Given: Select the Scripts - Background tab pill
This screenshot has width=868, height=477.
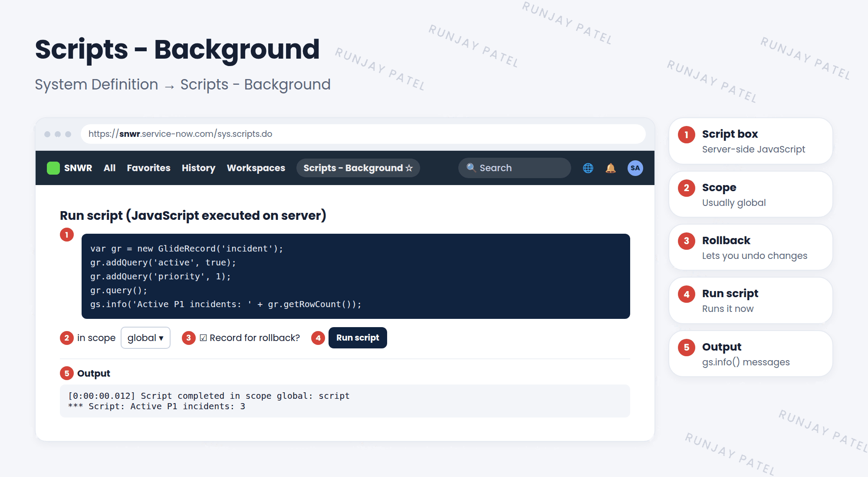Looking at the screenshot, I should [358, 168].
